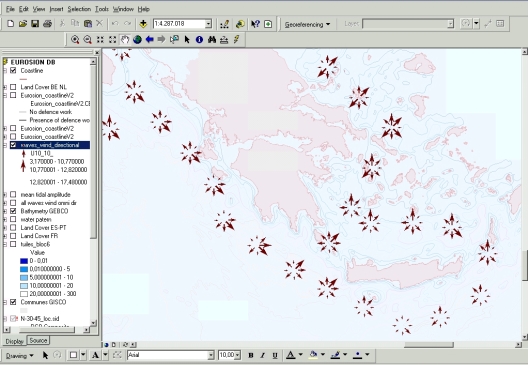Select the Zoom In tool
The image size is (528, 365).
pyautogui.click(x=75, y=40)
